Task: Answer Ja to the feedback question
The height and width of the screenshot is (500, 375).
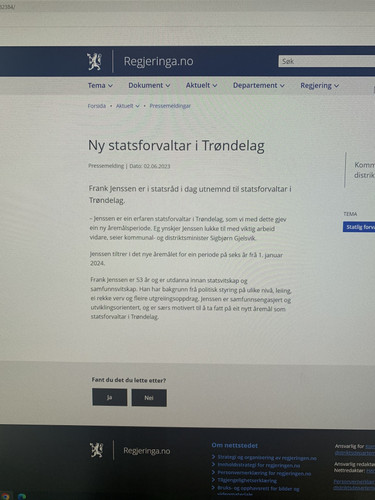Action: click(x=110, y=397)
